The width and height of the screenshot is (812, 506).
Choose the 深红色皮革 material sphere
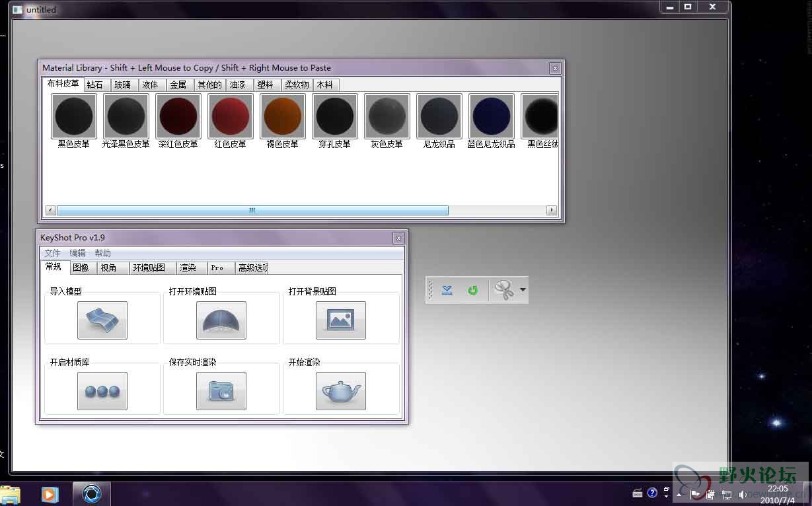[178, 116]
